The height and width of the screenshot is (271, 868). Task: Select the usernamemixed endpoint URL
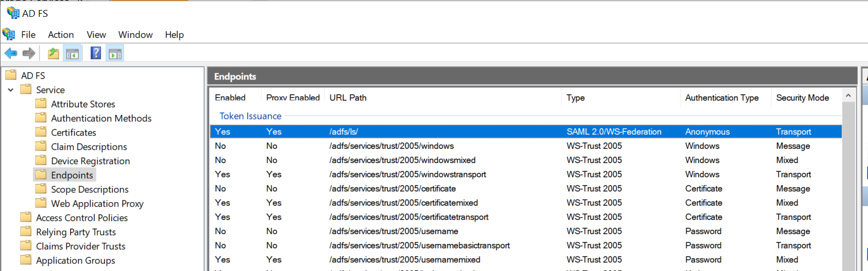pos(405,259)
